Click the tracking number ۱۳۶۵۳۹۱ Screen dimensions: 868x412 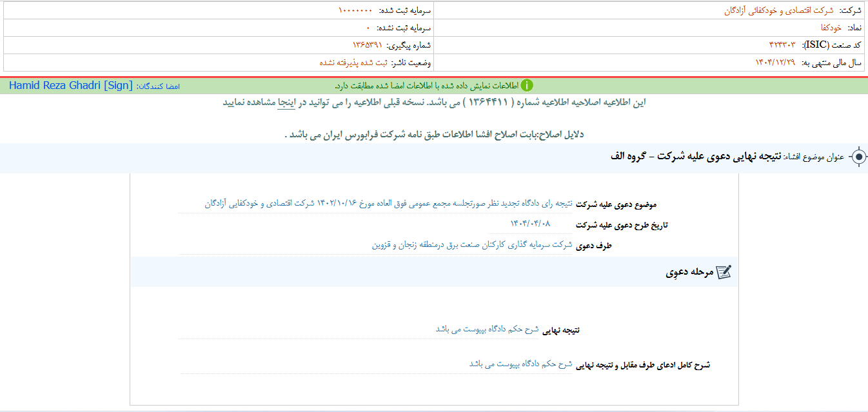tap(368, 45)
